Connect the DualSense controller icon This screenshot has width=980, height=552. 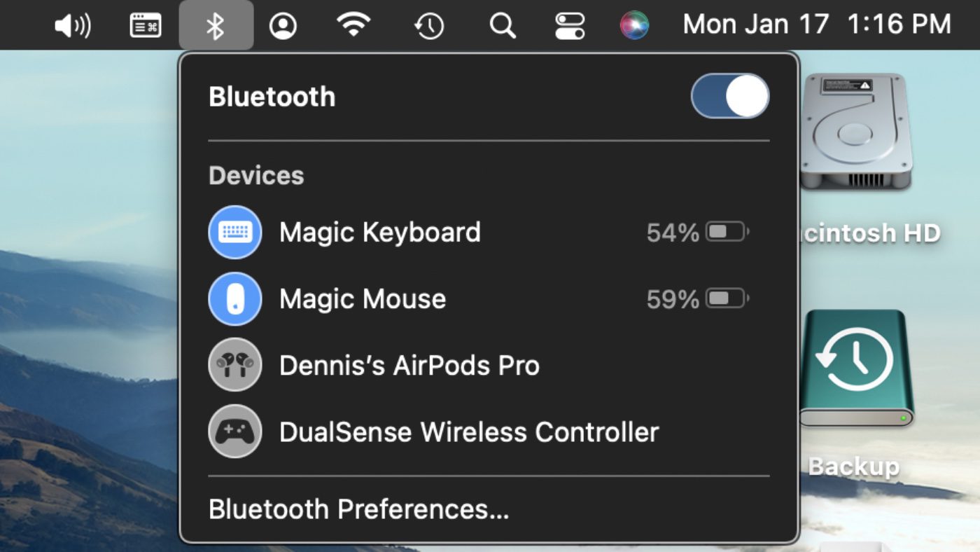(235, 432)
